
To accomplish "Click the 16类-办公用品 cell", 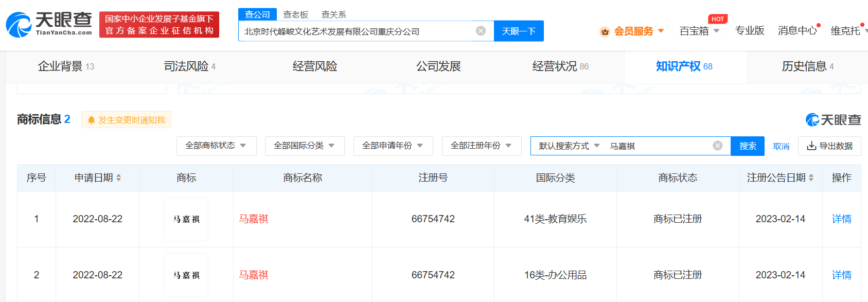I will pyautogui.click(x=556, y=275).
